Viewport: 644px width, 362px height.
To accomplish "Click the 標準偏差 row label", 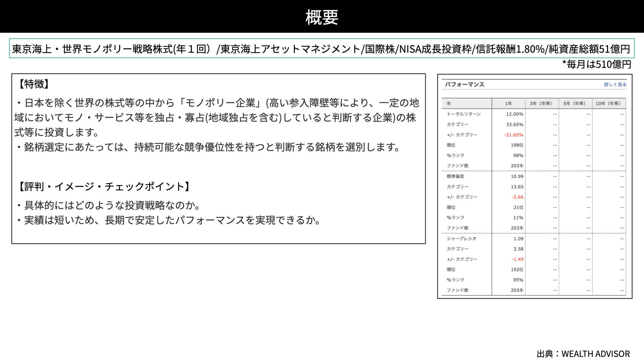I will coord(455,176).
